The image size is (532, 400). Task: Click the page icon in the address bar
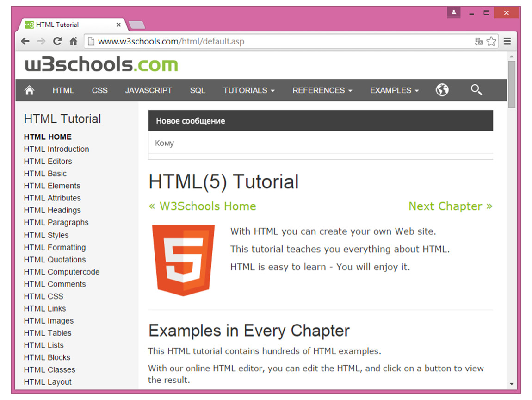tap(91, 41)
